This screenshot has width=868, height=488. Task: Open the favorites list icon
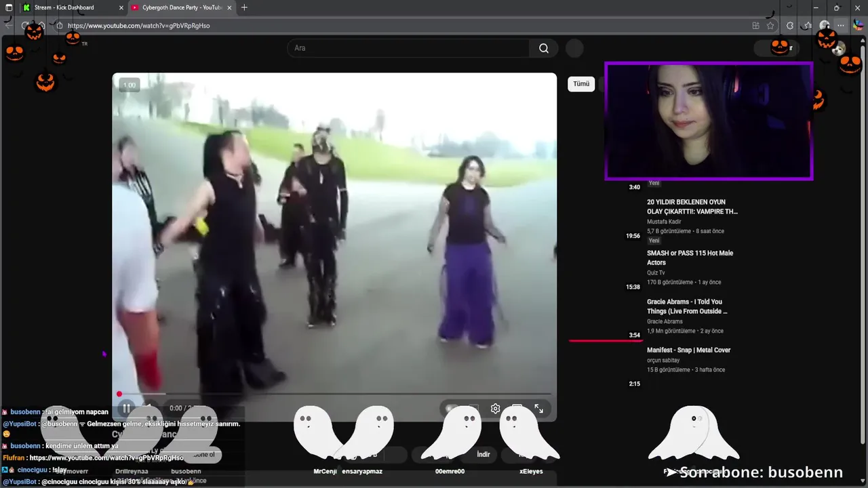(807, 26)
